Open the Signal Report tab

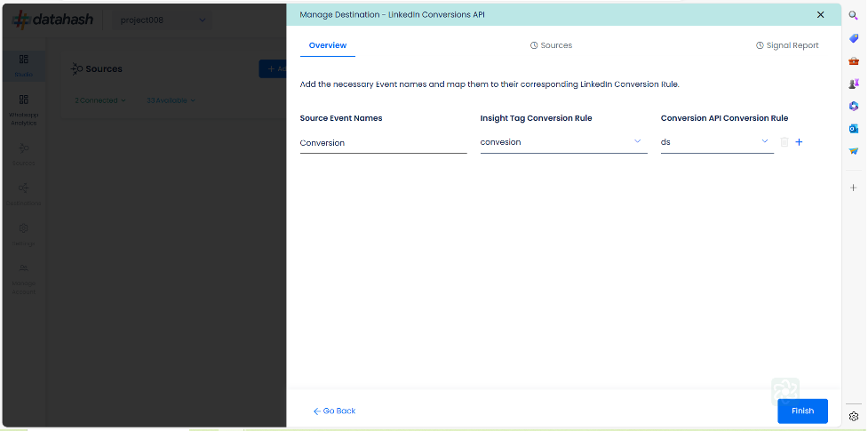click(x=787, y=45)
